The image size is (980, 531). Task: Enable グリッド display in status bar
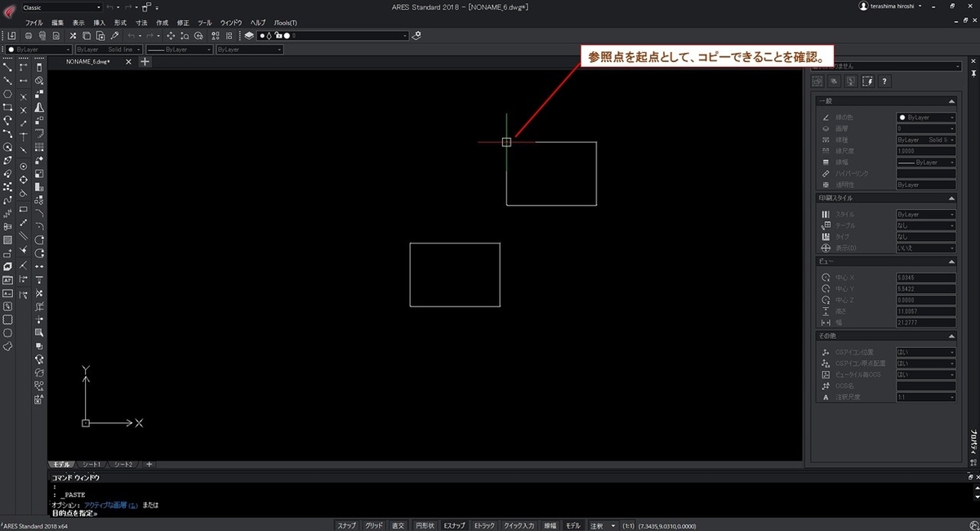point(374,525)
